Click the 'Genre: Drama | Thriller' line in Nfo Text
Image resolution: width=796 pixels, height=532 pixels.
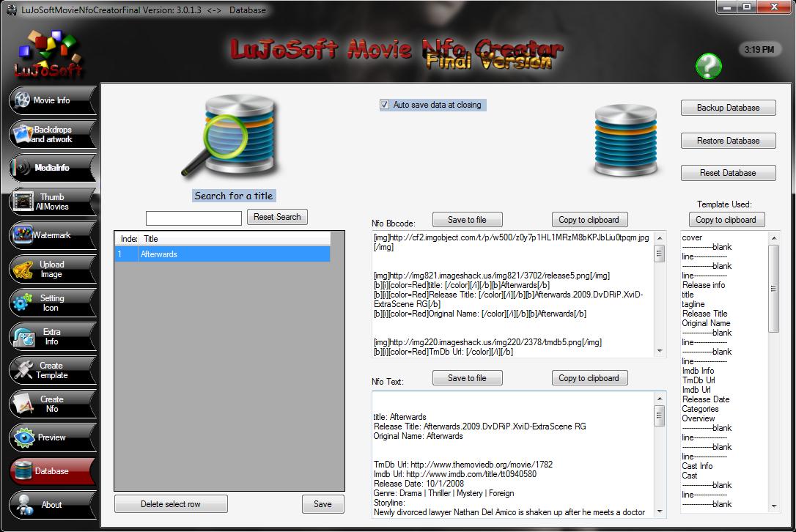coord(443,493)
